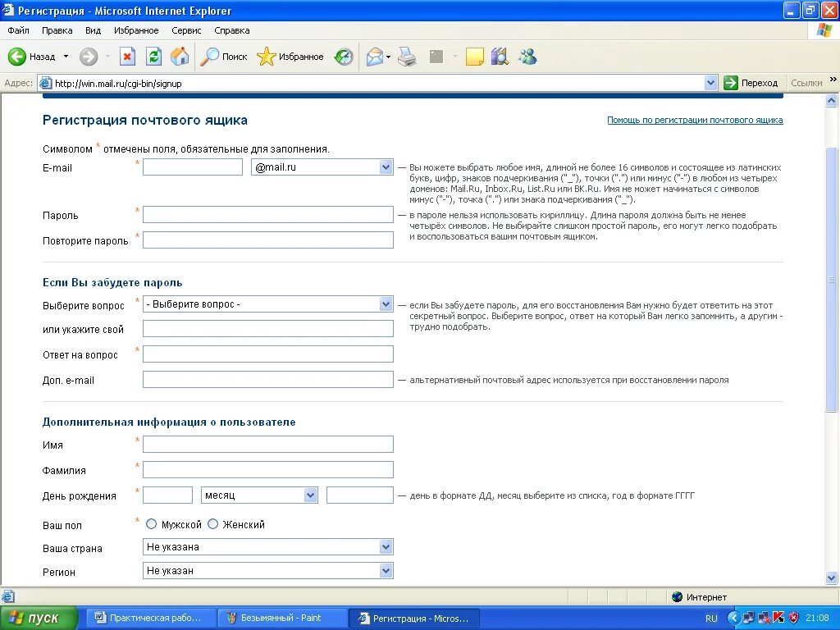This screenshot has width=840, height=630.
Task: Click the scrollbar up arrow
Action: 832,100
